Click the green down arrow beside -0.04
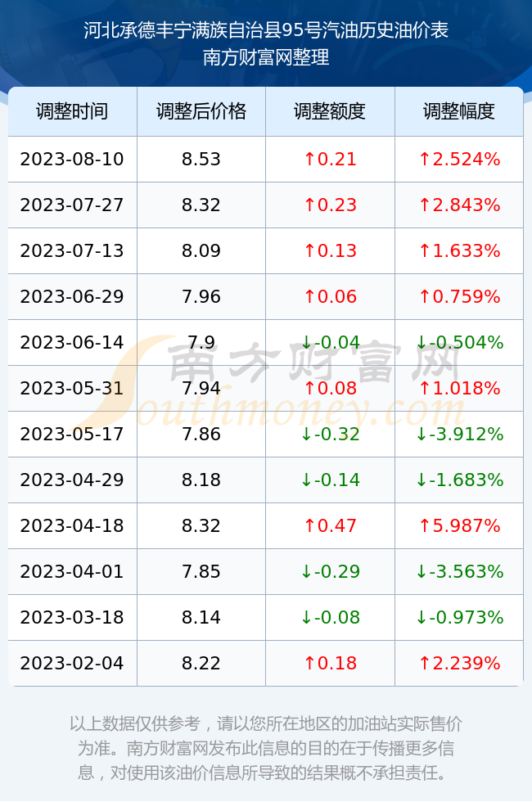This screenshot has width=532, height=802. tap(306, 342)
